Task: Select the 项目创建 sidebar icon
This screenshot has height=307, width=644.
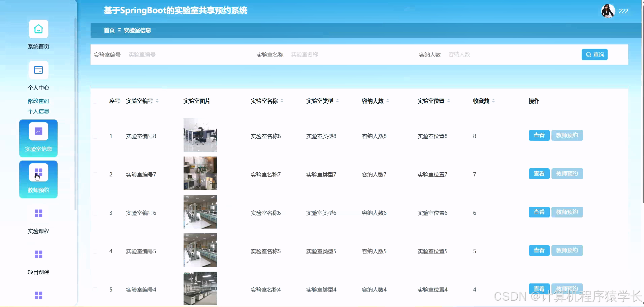Action: [x=38, y=254]
